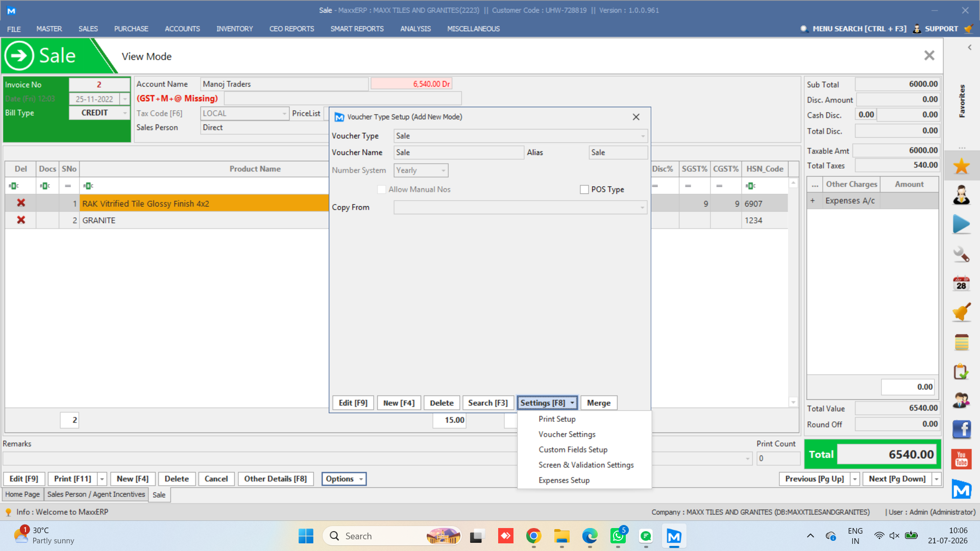Select Custom Fields Setup menu entry
Image resolution: width=980 pixels, height=551 pixels.
tap(573, 449)
